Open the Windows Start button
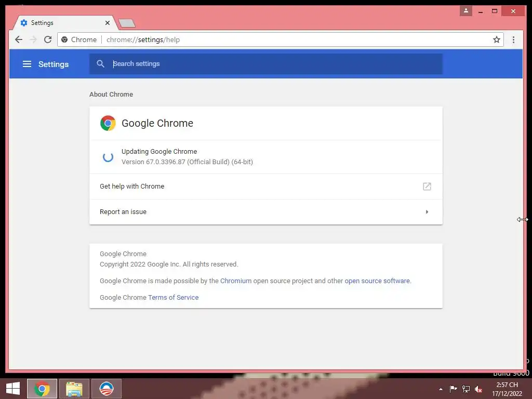 (x=13, y=389)
